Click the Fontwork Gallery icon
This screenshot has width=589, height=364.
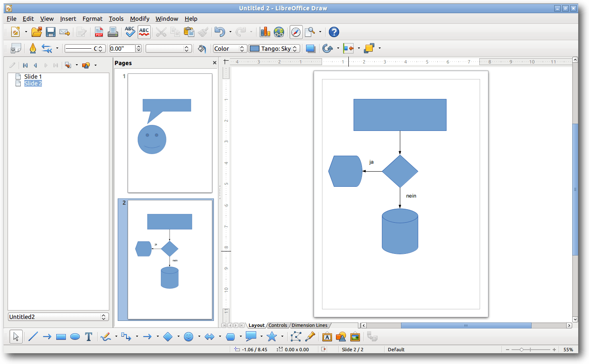[x=327, y=337]
